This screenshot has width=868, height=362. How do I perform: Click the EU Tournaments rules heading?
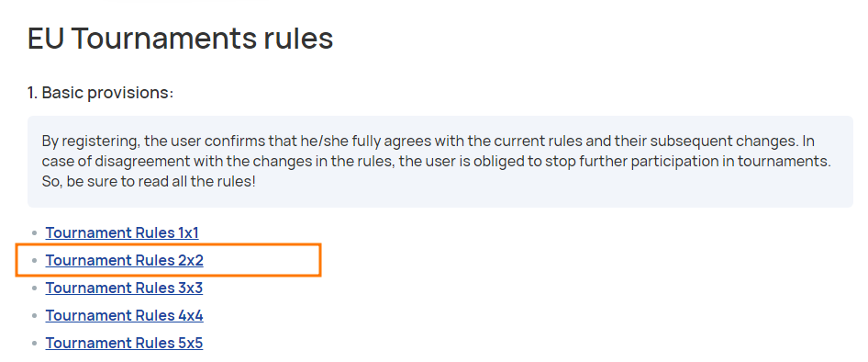[x=181, y=39]
